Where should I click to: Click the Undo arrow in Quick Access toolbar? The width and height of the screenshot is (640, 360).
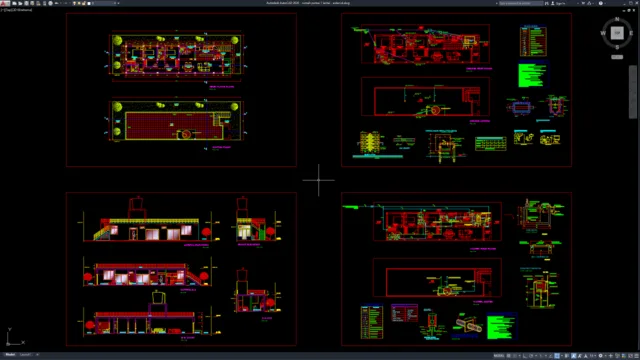(x=56, y=3)
